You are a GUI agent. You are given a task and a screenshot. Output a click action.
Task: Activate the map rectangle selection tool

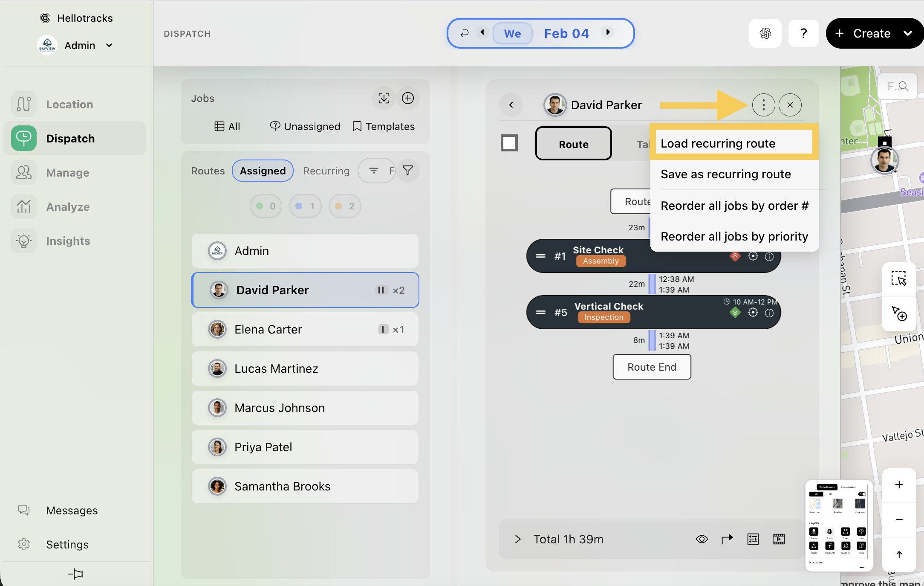point(899,279)
